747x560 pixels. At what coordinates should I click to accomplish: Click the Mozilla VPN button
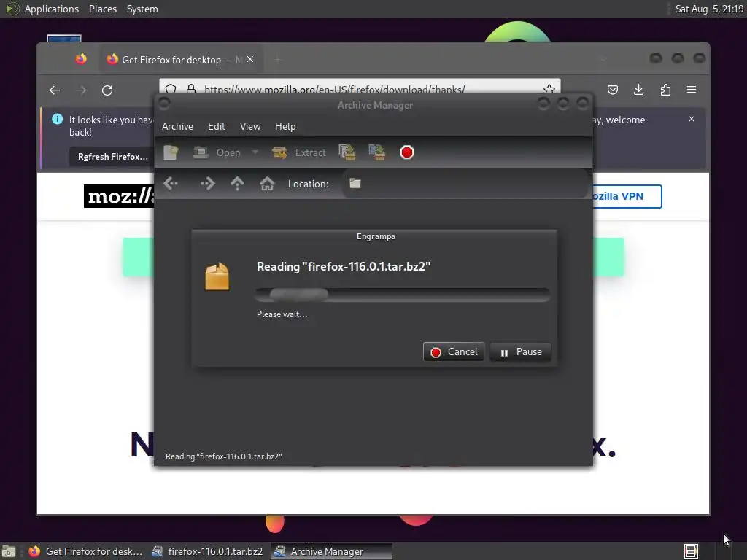click(626, 196)
